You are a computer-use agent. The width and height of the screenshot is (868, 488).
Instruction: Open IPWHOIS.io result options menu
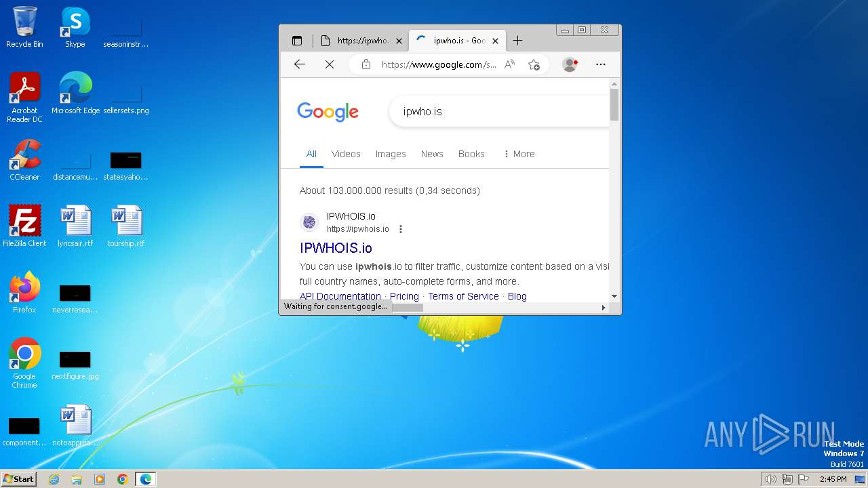[x=401, y=229]
